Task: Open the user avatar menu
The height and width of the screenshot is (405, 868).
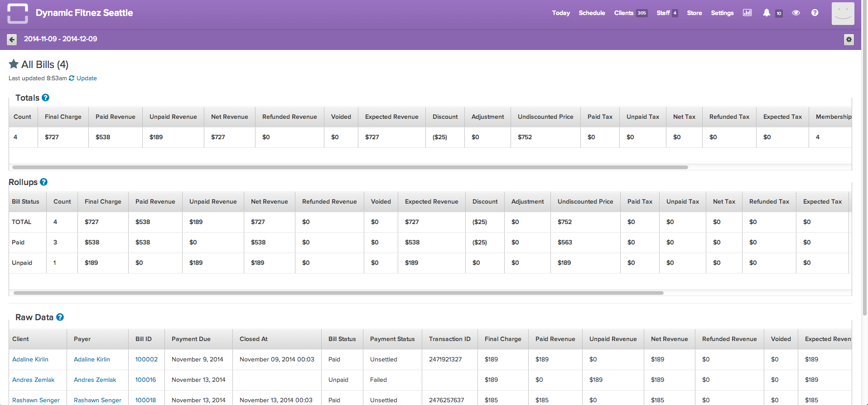Action: (843, 13)
